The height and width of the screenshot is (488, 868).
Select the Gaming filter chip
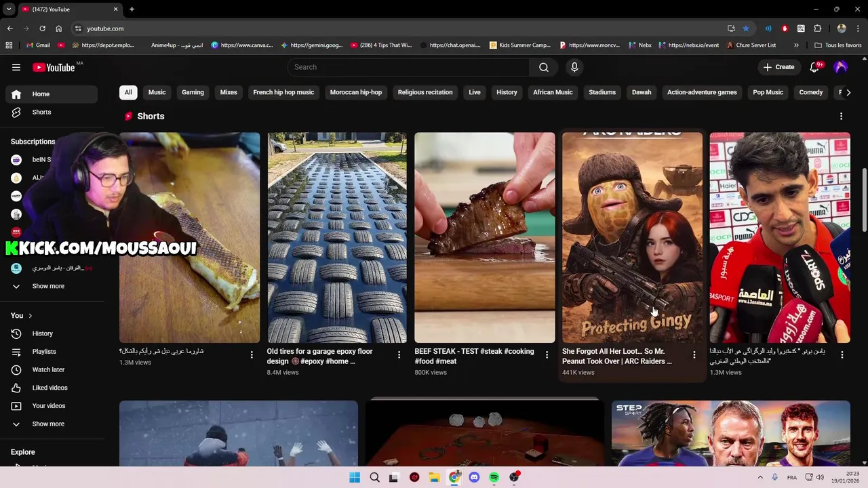coord(193,92)
